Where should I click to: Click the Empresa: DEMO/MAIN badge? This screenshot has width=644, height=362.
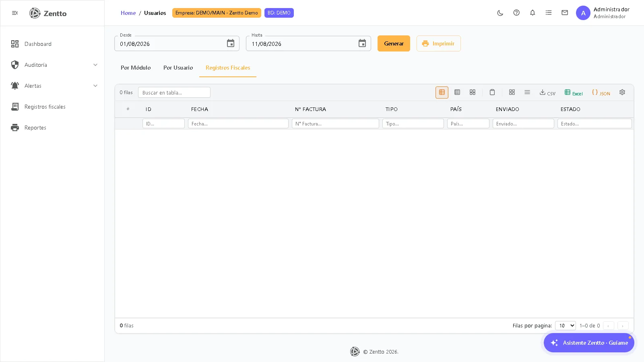[217, 13]
